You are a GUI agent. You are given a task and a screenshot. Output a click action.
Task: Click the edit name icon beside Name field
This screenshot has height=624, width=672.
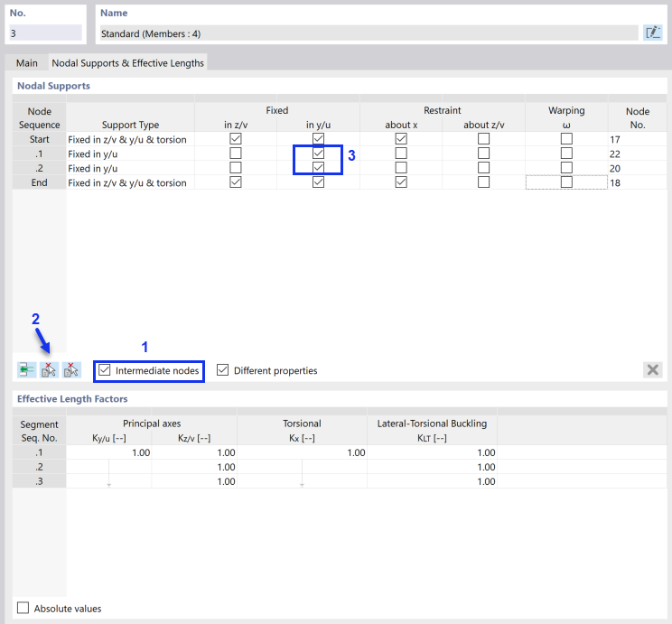(653, 33)
